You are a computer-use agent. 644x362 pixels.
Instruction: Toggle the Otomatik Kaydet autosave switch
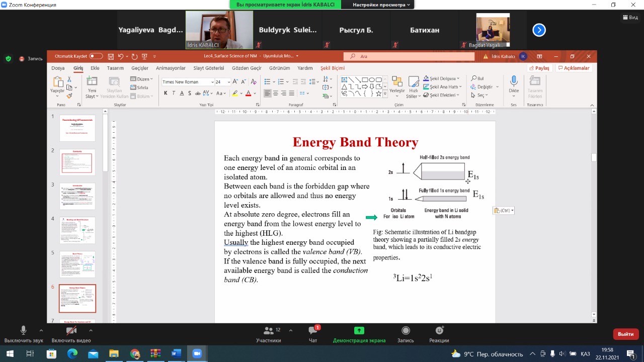(96, 56)
